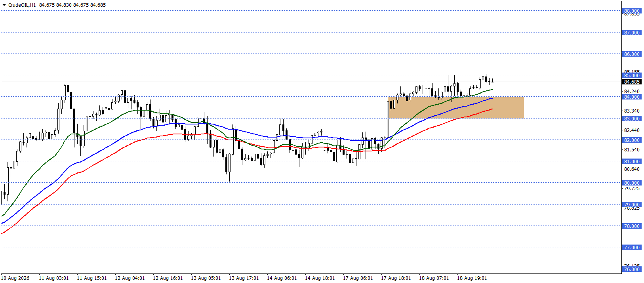Click the 77.000 price level label
This screenshot has height=283, width=644.
coord(632,247)
